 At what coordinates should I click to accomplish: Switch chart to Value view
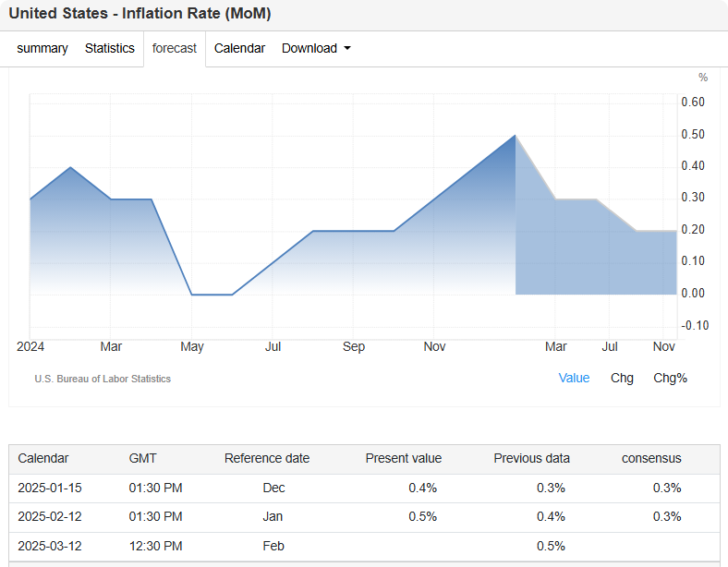click(x=574, y=378)
